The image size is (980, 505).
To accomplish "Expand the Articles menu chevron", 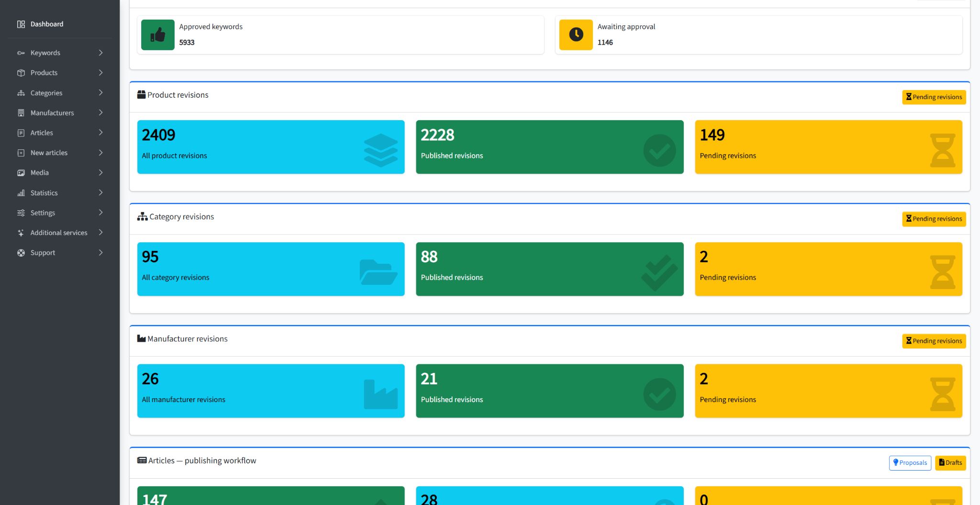I will (x=100, y=133).
